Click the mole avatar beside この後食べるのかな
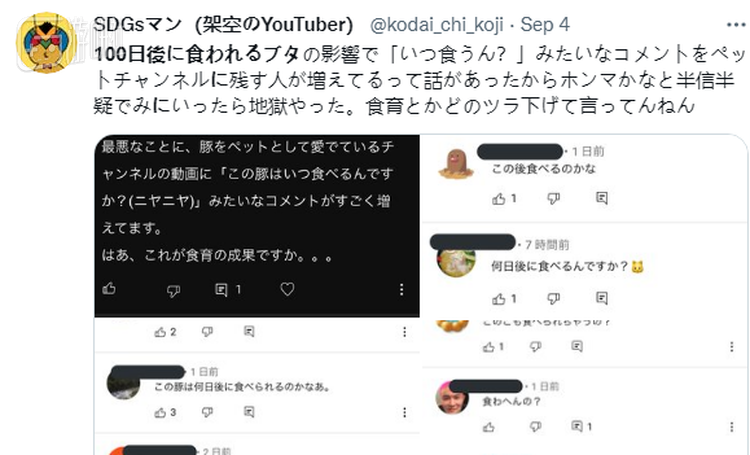Viewport: 750px width, 455px height. point(456,163)
